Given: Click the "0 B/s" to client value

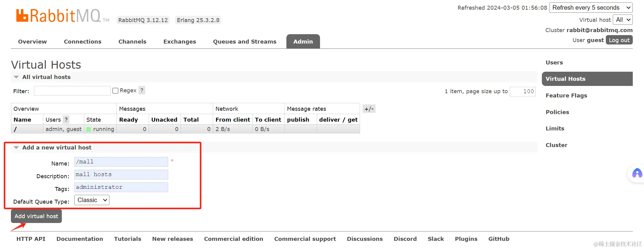Looking at the screenshot, I should click(262, 129).
